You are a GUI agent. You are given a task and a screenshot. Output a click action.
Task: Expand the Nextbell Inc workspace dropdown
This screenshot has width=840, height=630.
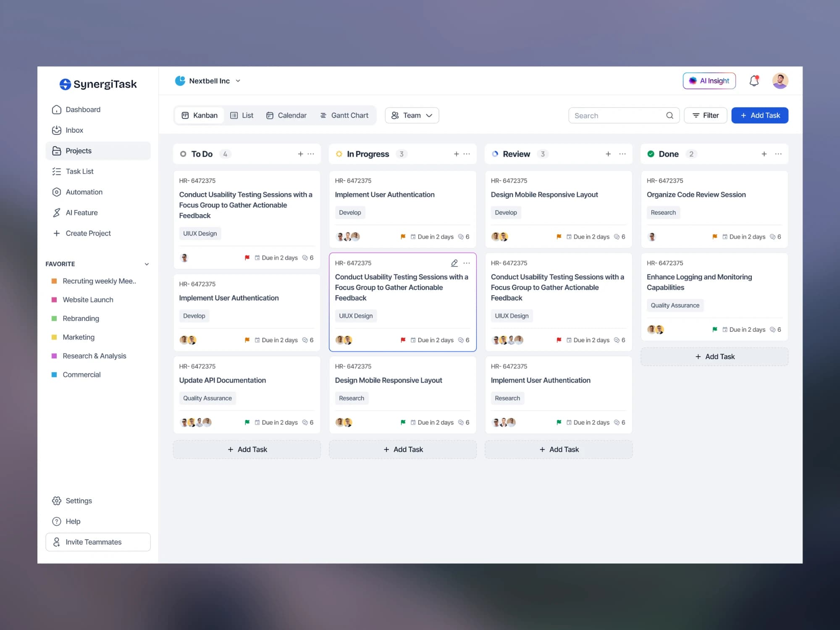(x=238, y=81)
